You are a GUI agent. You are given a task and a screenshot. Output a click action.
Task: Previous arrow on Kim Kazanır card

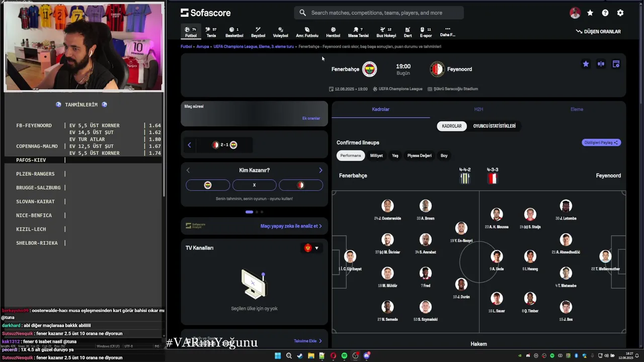coord(188,170)
